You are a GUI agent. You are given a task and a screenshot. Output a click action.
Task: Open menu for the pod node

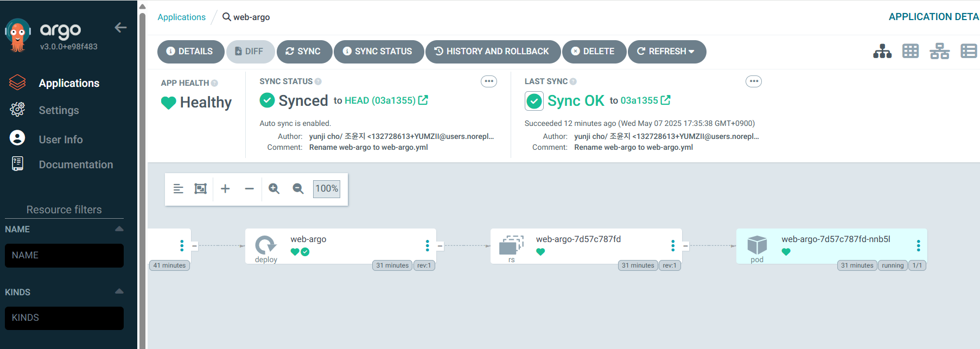[x=919, y=246]
